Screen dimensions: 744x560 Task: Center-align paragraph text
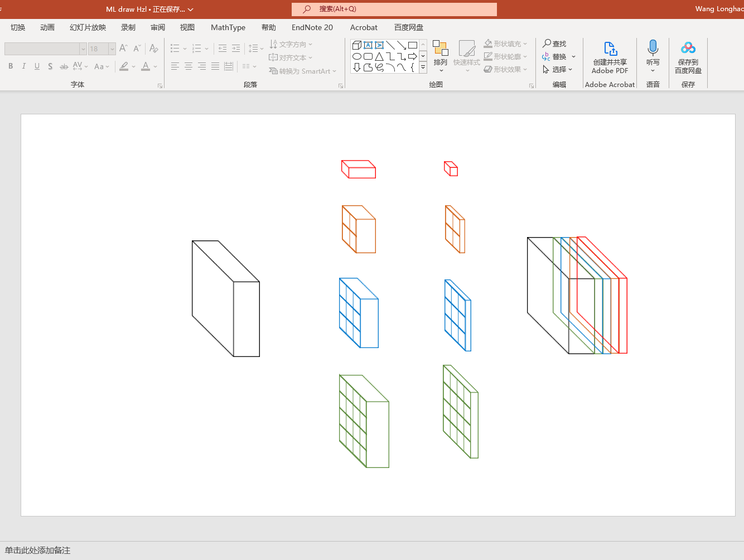click(189, 66)
